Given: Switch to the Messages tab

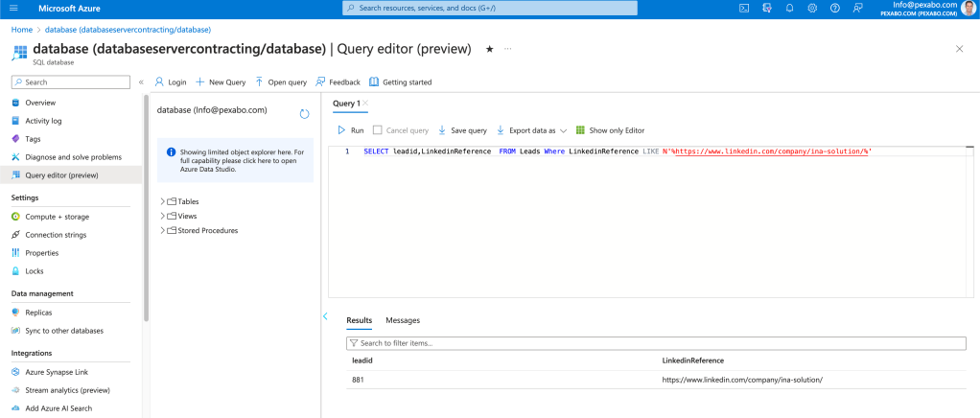Looking at the screenshot, I should point(403,320).
